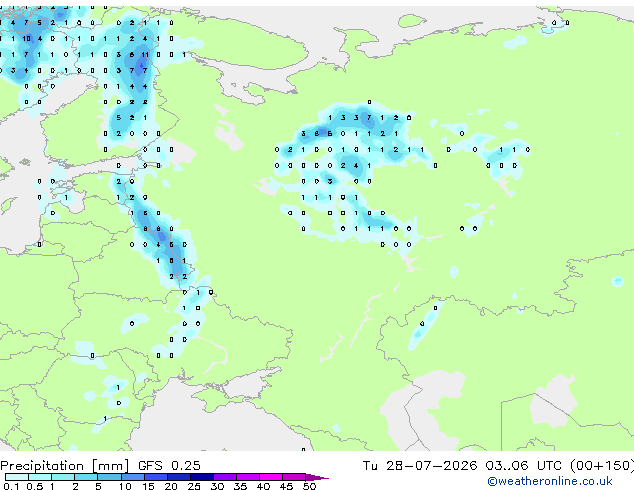Click the legend scale label "20"
The image size is (634, 490).
click(x=171, y=486)
